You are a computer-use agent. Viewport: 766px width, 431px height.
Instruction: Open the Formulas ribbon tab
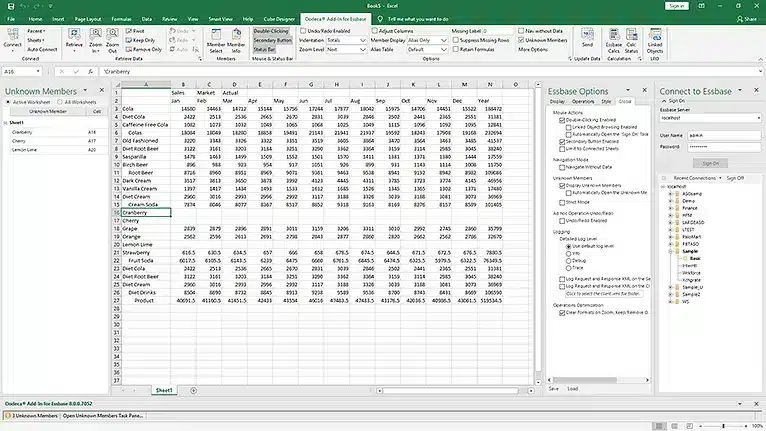[121, 19]
